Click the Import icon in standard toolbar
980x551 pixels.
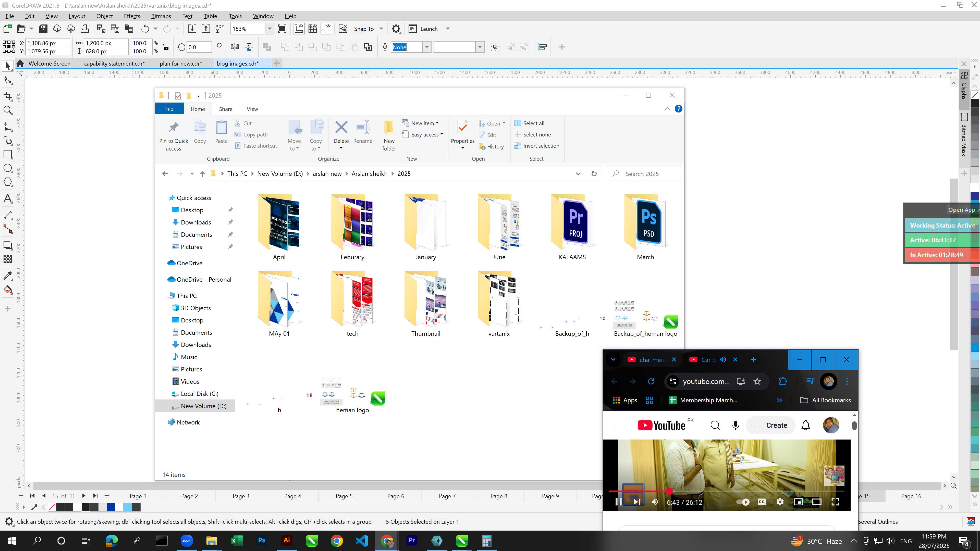click(x=192, y=29)
